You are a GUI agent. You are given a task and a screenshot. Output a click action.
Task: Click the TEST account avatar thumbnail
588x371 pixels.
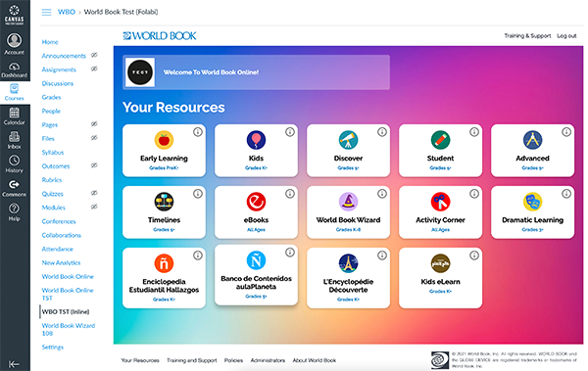pyautogui.click(x=140, y=72)
